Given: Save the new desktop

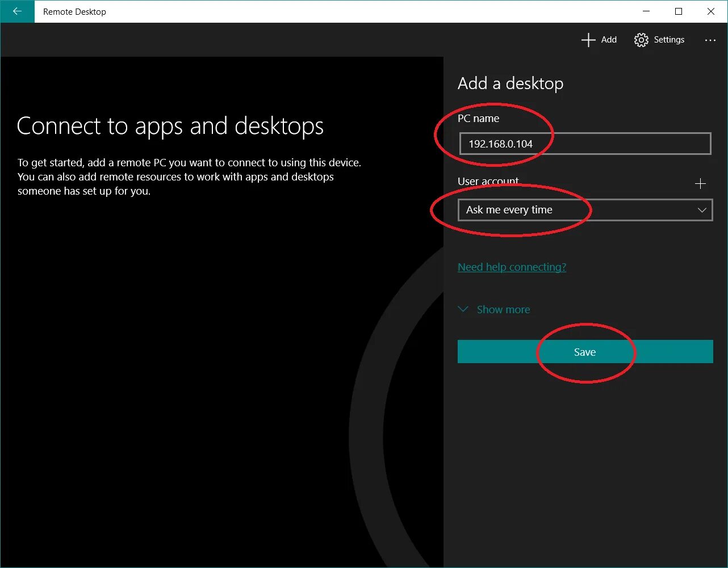Looking at the screenshot, I should tap(585, 352).
